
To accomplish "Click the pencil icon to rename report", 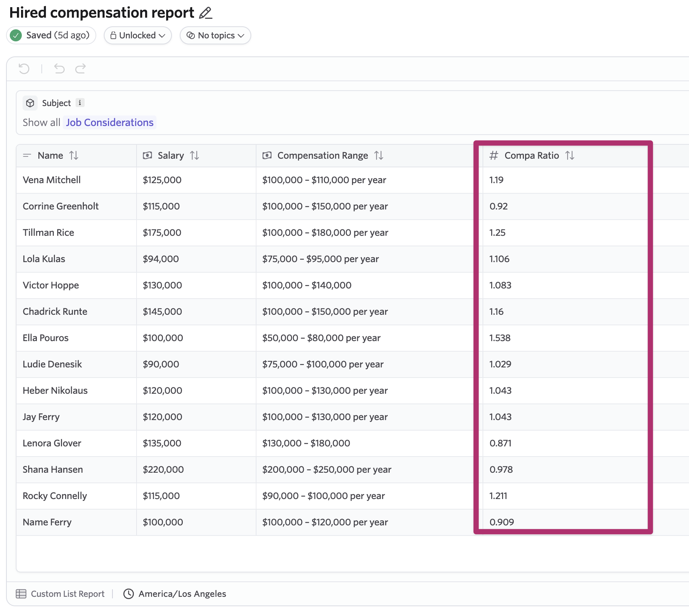I will click(205, 13).
